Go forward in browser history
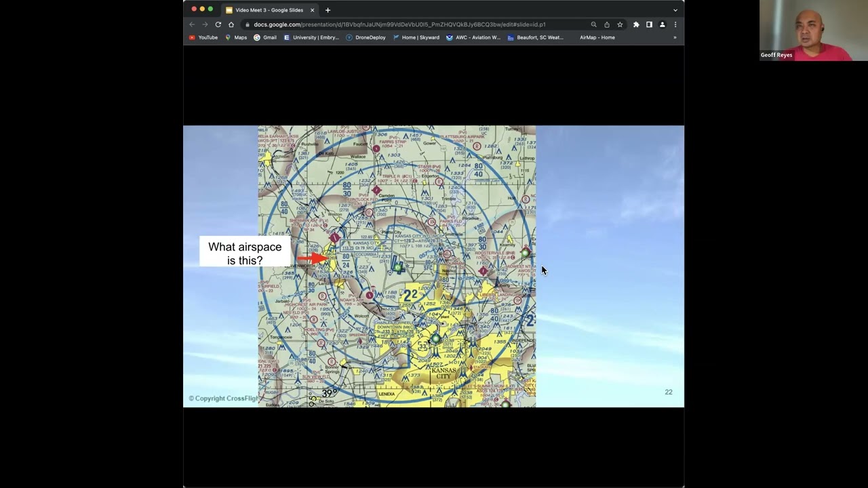 coord(205,24)
